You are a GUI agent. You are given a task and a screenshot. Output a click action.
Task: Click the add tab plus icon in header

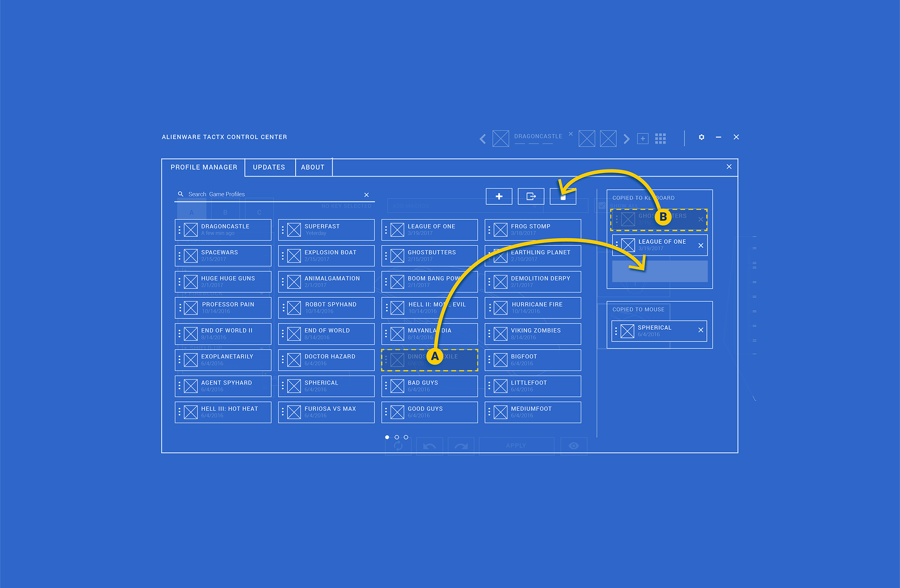pyautogui.click(x=643, y=138)
